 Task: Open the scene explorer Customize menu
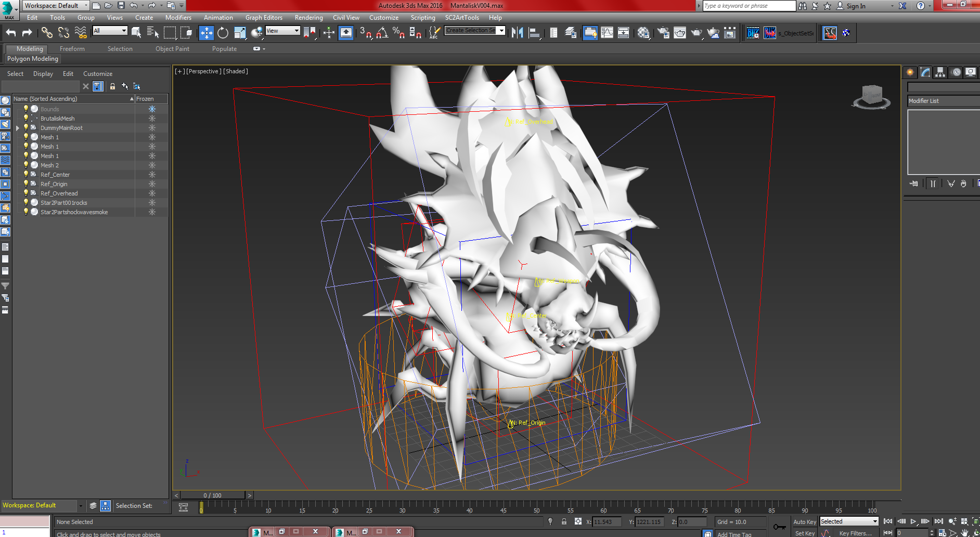point(98,74)
